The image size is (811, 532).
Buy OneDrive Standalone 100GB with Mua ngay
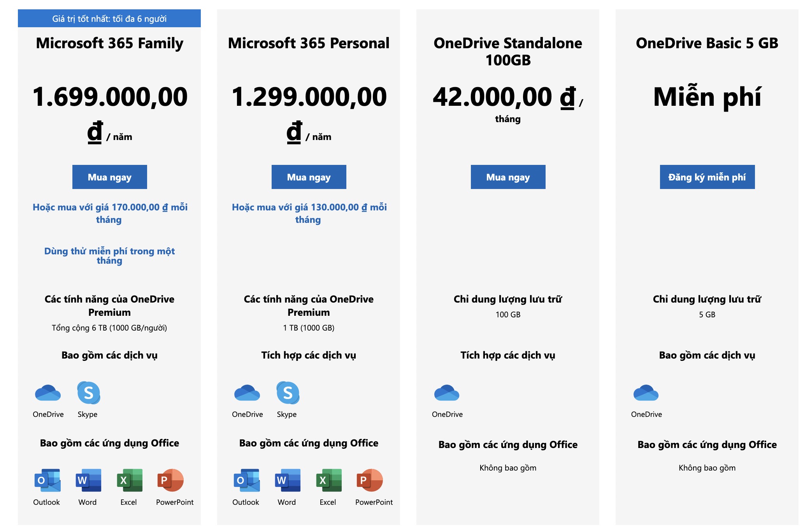click(508, 177)
